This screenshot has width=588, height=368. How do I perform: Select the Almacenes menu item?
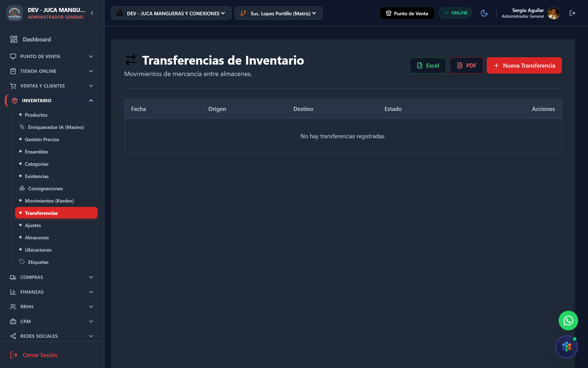(x=56, y=237)
